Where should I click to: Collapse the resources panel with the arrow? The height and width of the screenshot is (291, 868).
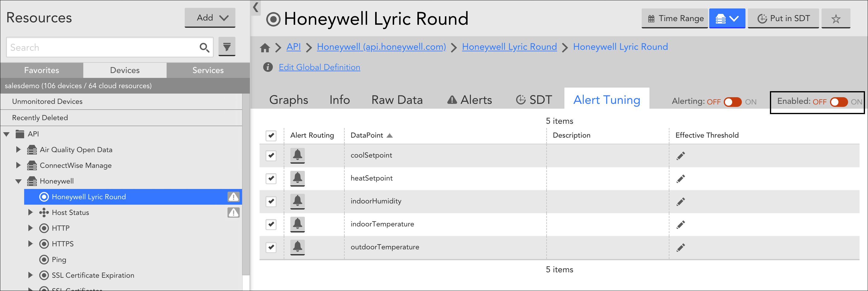(256, 8)
